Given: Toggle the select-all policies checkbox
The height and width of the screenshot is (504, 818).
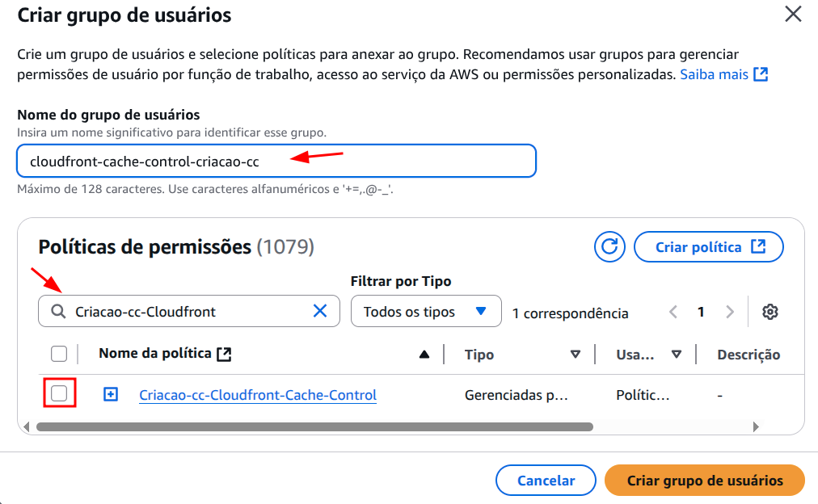Looking at the screenshot, I should coord(59,354).
